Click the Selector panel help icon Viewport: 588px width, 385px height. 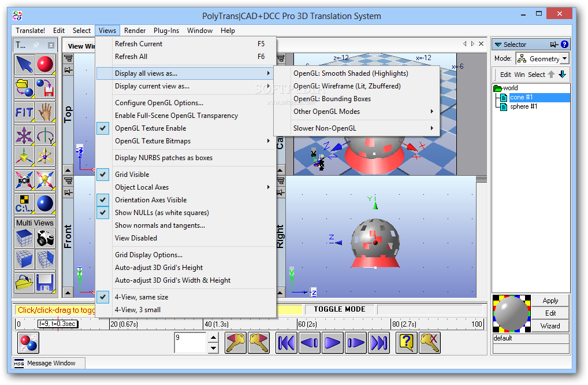coord(564,45)
